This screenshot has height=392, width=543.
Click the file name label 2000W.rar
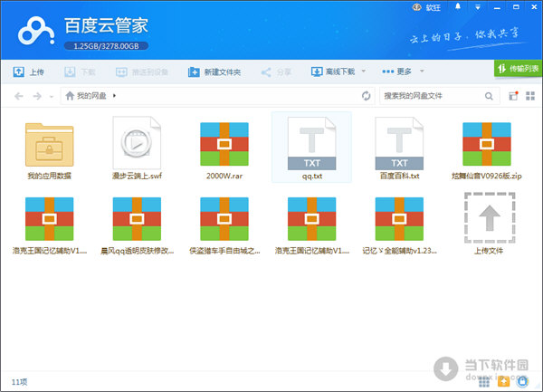coord(224,176)
